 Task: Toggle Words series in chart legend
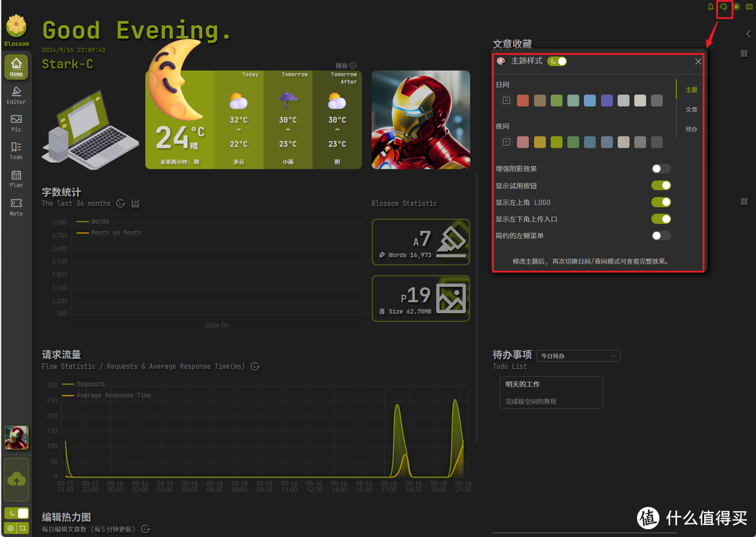92,221
